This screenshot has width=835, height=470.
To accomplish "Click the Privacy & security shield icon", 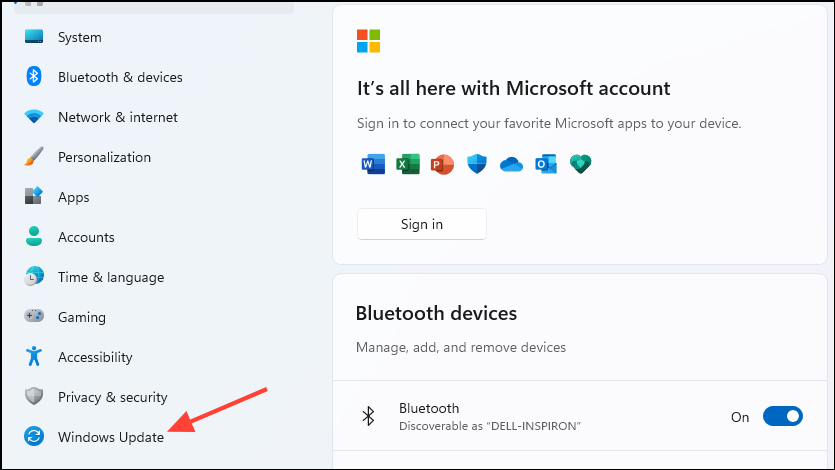I will pos(34,396).
